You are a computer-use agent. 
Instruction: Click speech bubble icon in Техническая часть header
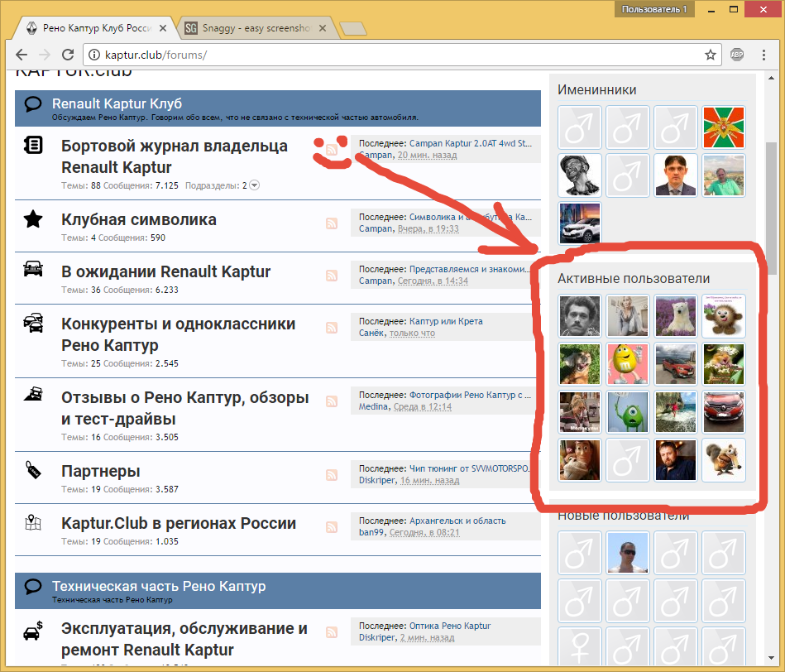pyautogui.click(x=33, y=587)
